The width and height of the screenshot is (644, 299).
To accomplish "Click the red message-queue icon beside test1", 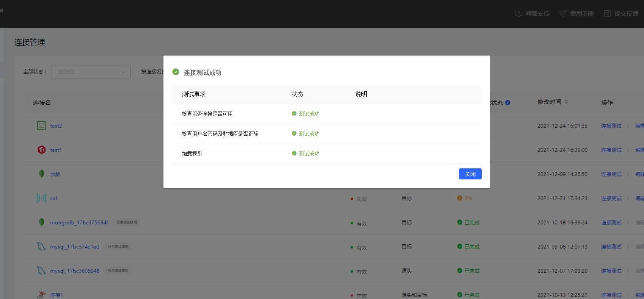I will pos(41,149).
